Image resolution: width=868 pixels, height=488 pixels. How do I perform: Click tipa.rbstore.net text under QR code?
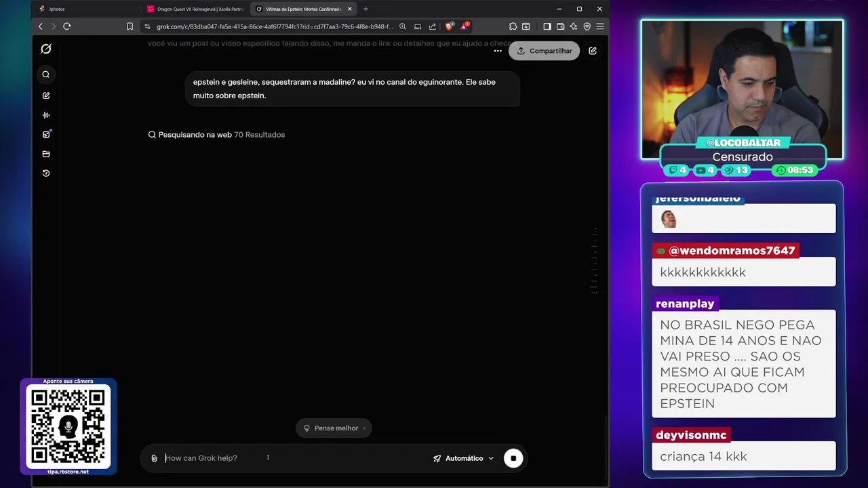pyautogui.click(x=68, y=472)
